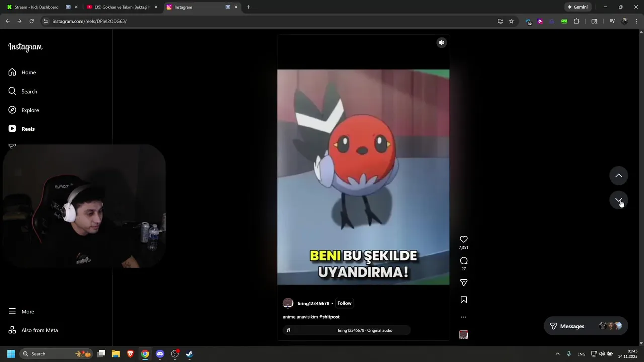Viewport: 644px width, 362px height.
Task: Open Chrome profile avatar
Action: [624, 21]
